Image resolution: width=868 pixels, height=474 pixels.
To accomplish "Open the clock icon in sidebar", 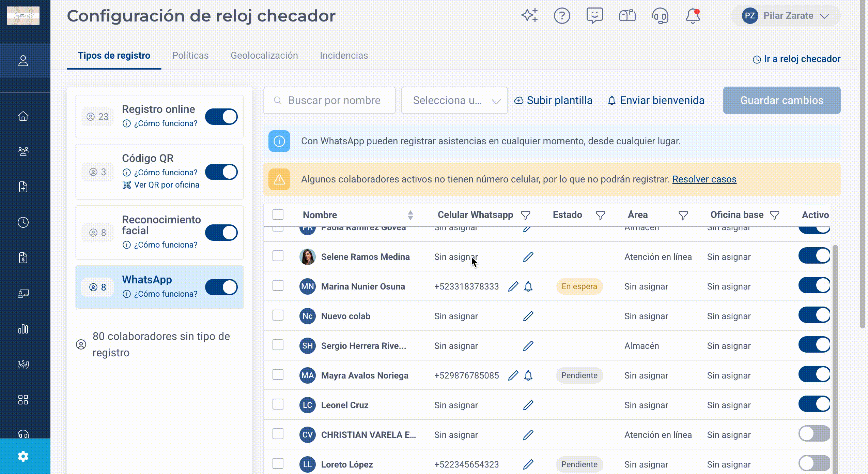I will [x=23, y=222].
